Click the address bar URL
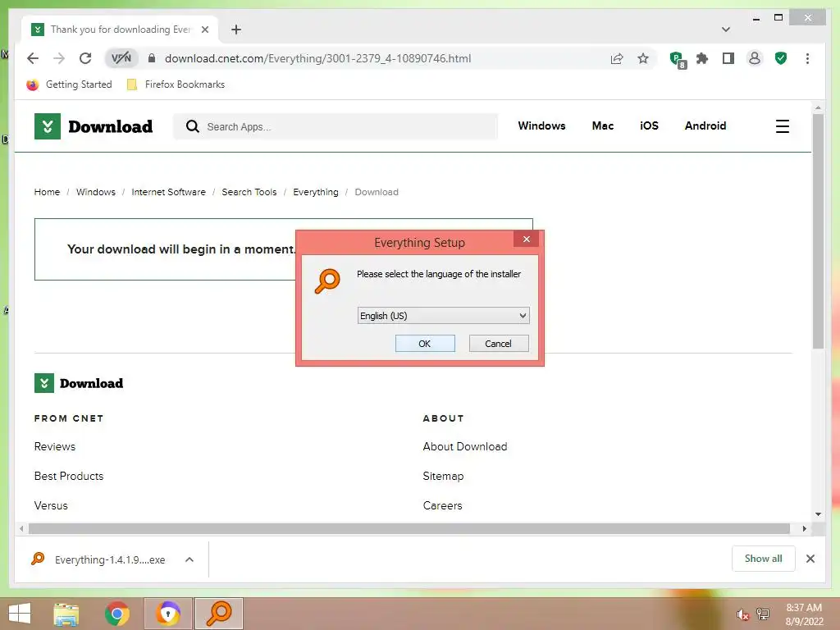 point(317,58)
